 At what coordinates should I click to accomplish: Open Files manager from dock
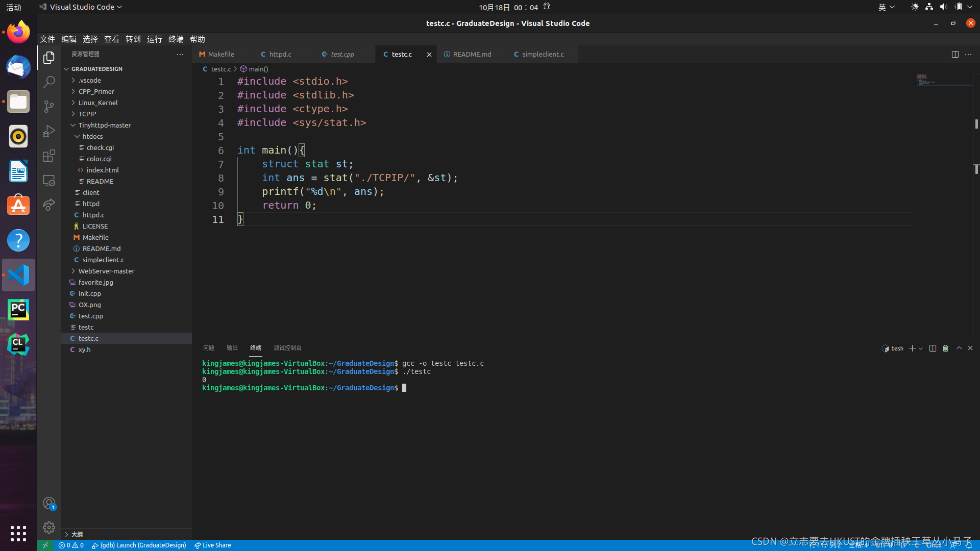pyautogui.click(x=18, y=102)
